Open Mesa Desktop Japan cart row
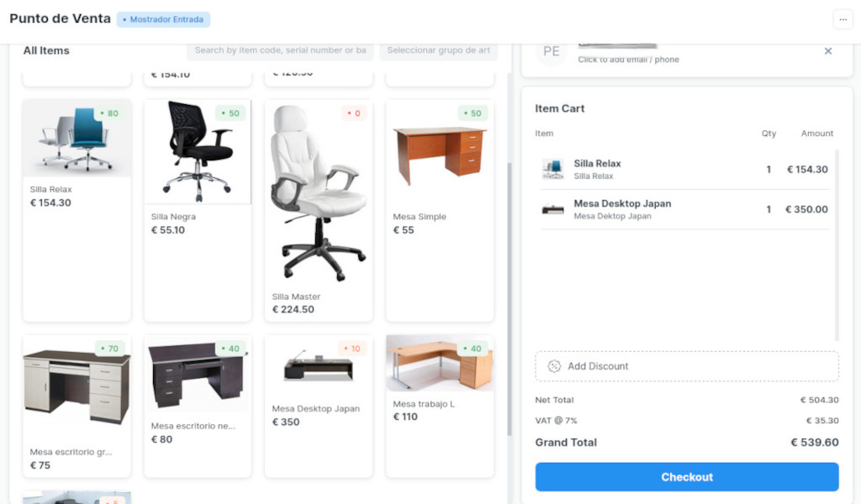Viewport: 861px width, 504px height. (x=684, y=209)
